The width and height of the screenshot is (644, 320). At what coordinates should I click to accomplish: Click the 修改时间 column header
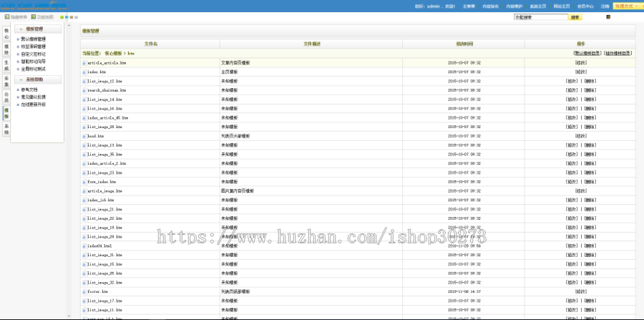click(x=464, y=44)
